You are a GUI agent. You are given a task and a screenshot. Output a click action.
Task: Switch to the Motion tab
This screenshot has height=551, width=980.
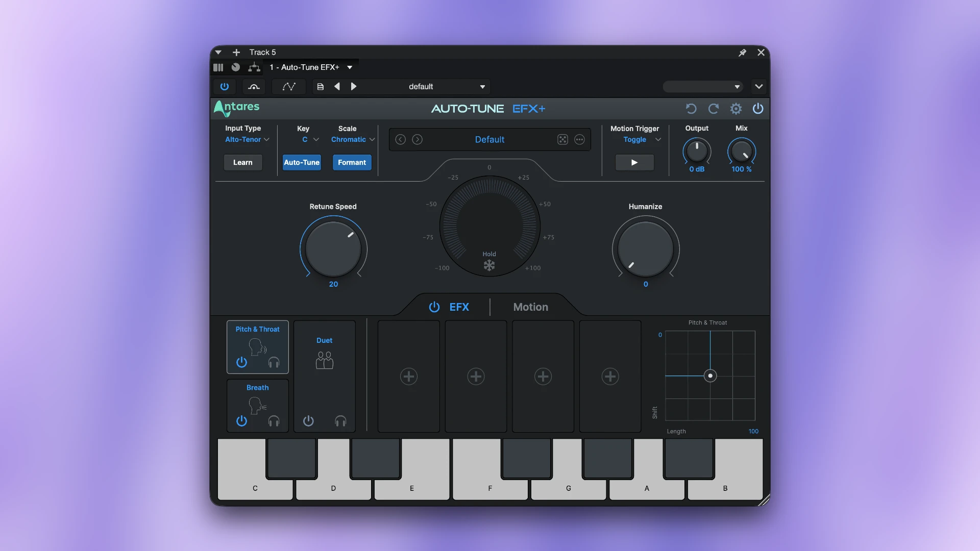(x=531, y=307)
